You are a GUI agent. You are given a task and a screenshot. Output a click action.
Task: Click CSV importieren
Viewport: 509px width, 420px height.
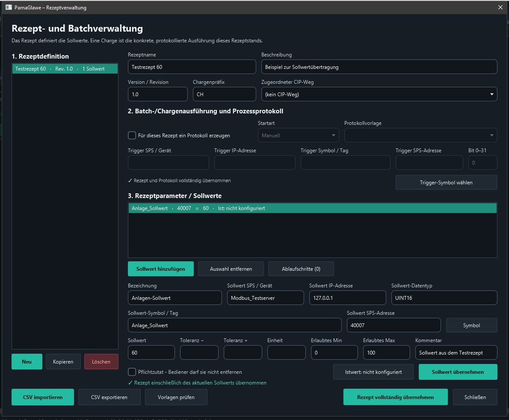pos(43,397)
